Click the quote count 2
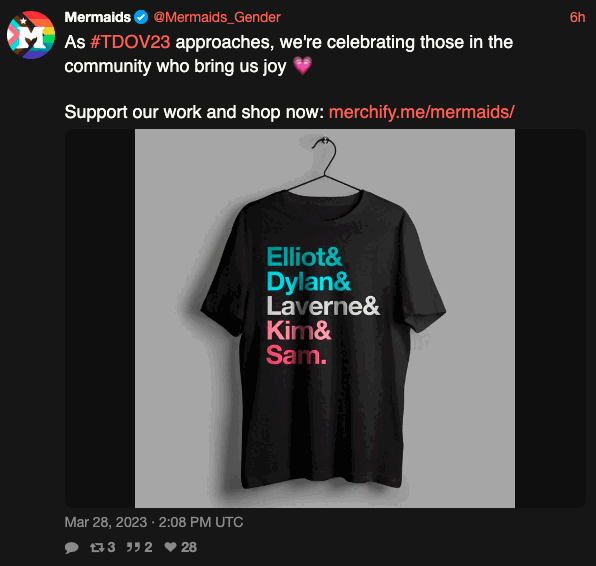The height and width of the screenshot is (566, 596). coord(148,547)
